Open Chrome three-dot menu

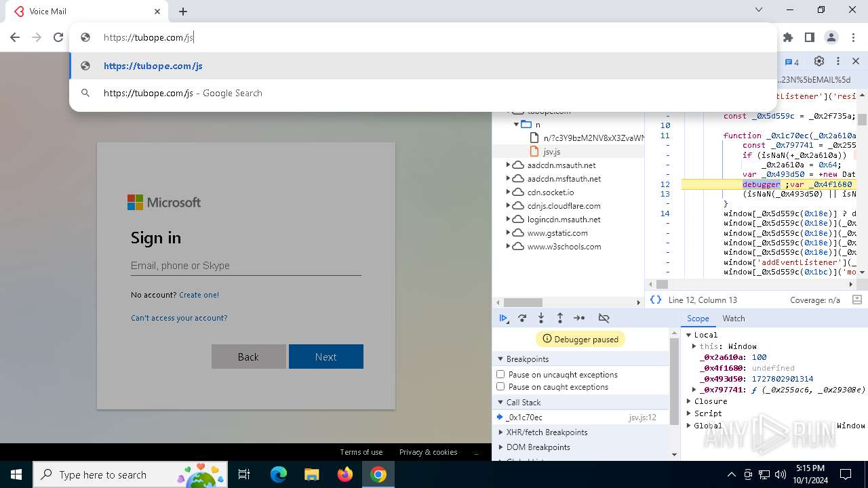852,37
